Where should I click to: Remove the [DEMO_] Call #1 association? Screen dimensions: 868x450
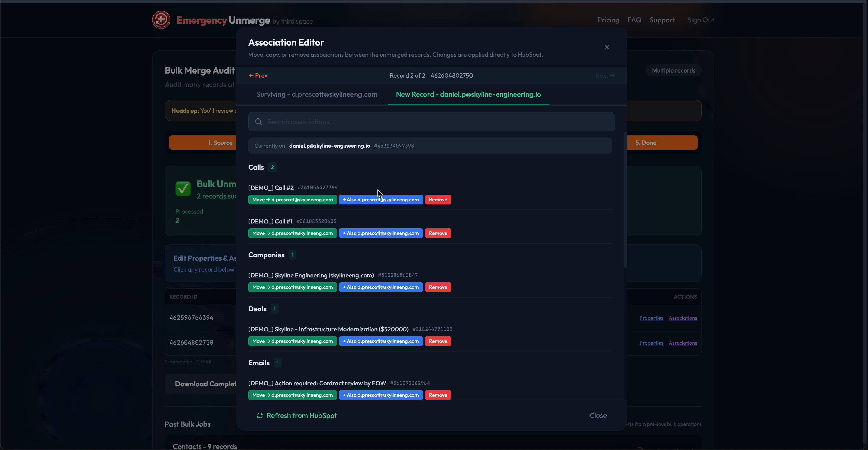click(438, 233)
